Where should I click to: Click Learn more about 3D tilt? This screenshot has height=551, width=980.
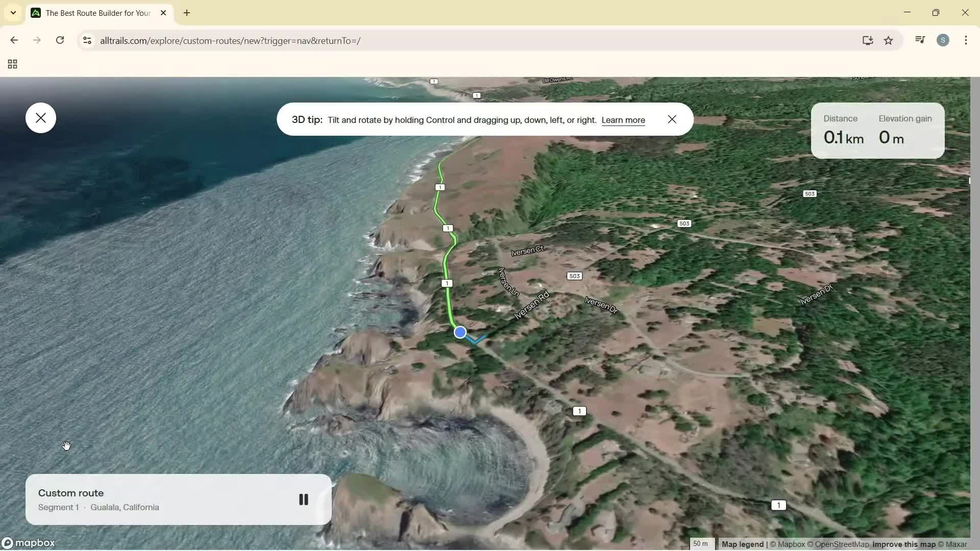[623, 120]
